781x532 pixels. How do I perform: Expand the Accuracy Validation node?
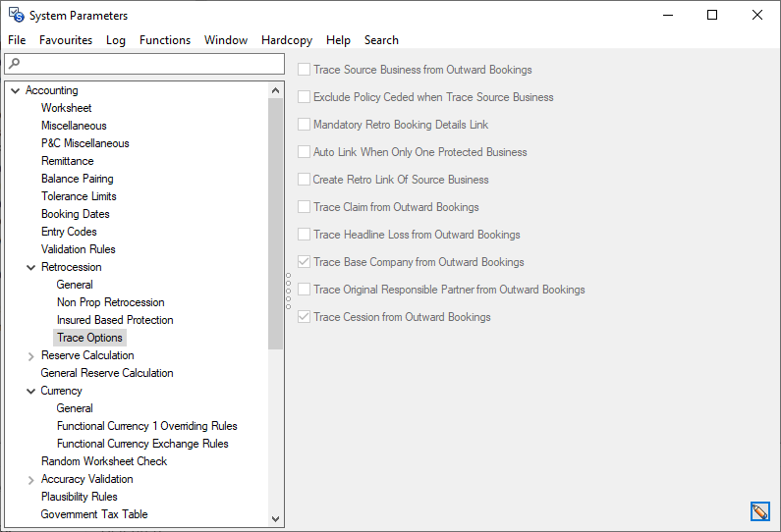31,479
